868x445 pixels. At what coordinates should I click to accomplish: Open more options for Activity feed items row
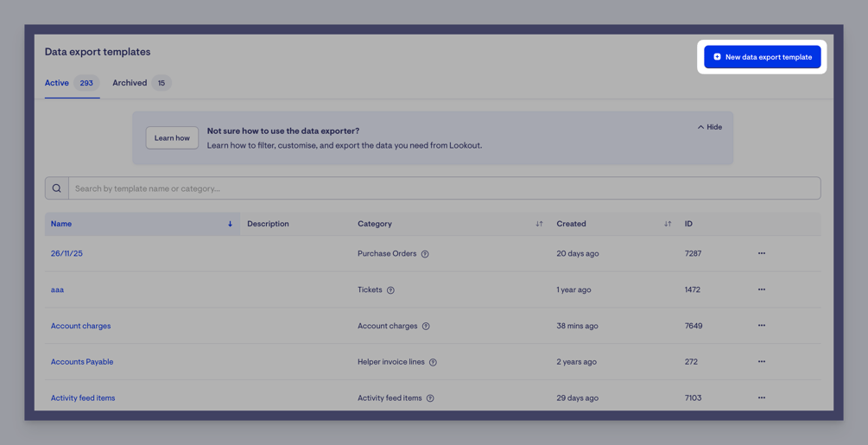(762, 397)
